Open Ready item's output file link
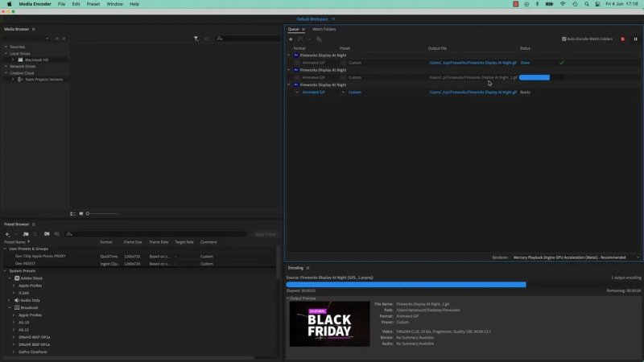The width and height of the screenshot is (644, 362). click(x=473, y=93)
